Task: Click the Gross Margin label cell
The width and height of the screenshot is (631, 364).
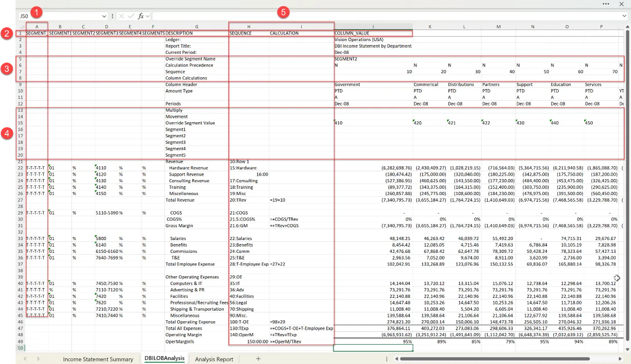Action: [x=196, y=225]
